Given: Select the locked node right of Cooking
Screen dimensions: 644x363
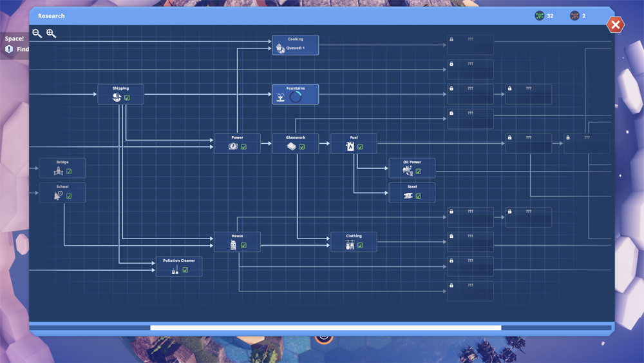Looking at the screenshot, I should (470, 45).
